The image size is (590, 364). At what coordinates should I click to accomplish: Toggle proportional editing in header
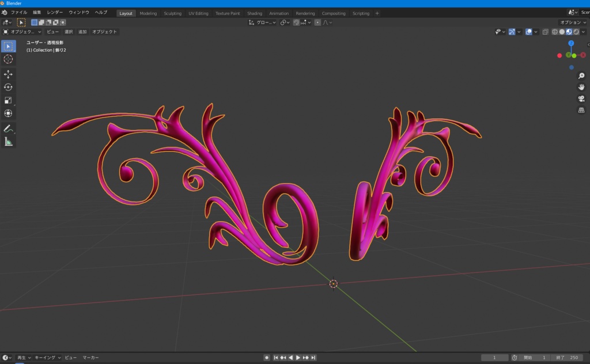(317, 22)
